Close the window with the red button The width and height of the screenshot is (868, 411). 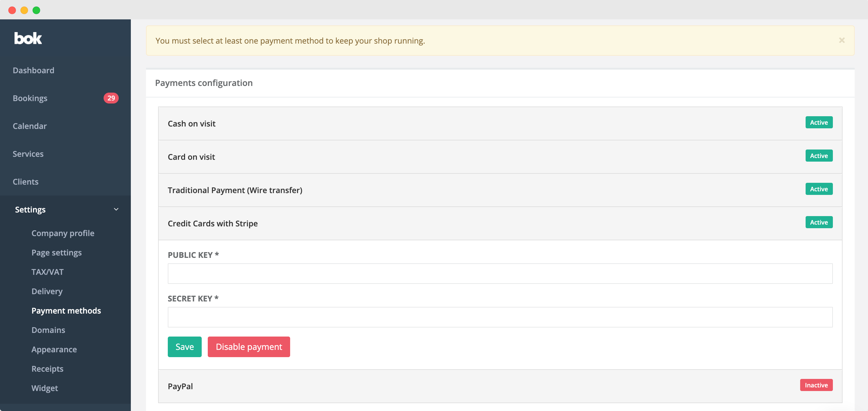coord(12,10)
